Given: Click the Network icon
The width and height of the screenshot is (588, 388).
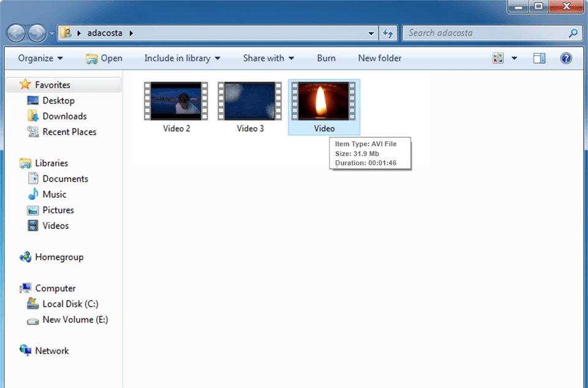Looking at the screenshot, I should [25, 350].
